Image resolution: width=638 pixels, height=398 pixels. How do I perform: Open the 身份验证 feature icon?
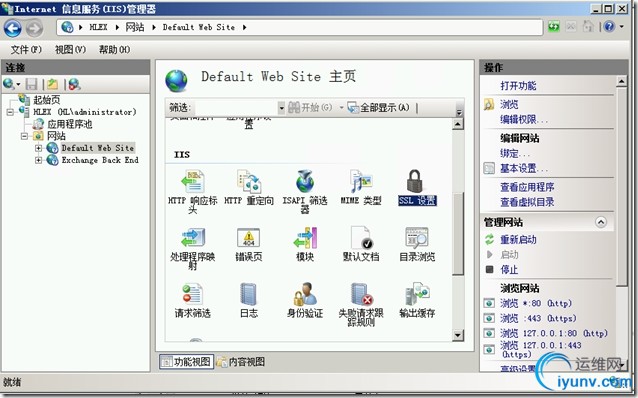pyautogui.click(x=305, y=294)
